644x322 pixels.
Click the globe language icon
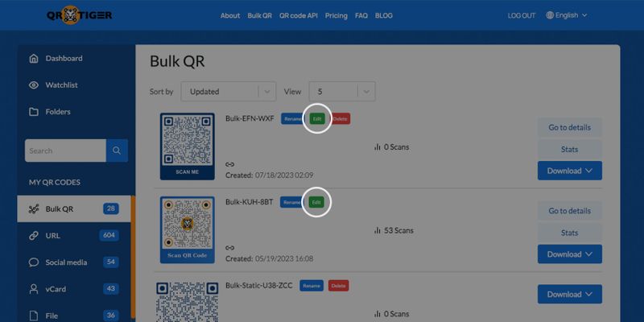[550, 15]
